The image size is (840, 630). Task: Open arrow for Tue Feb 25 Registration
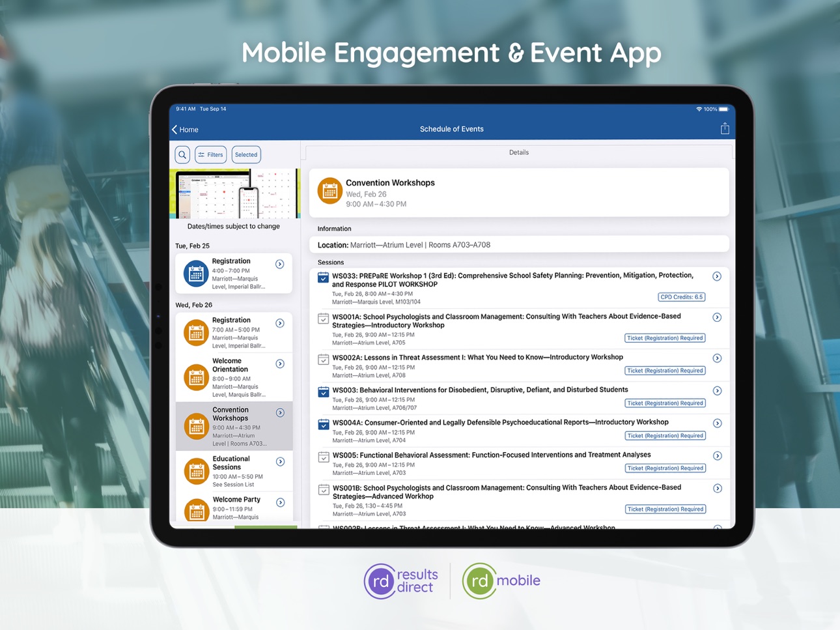(280, 264)
